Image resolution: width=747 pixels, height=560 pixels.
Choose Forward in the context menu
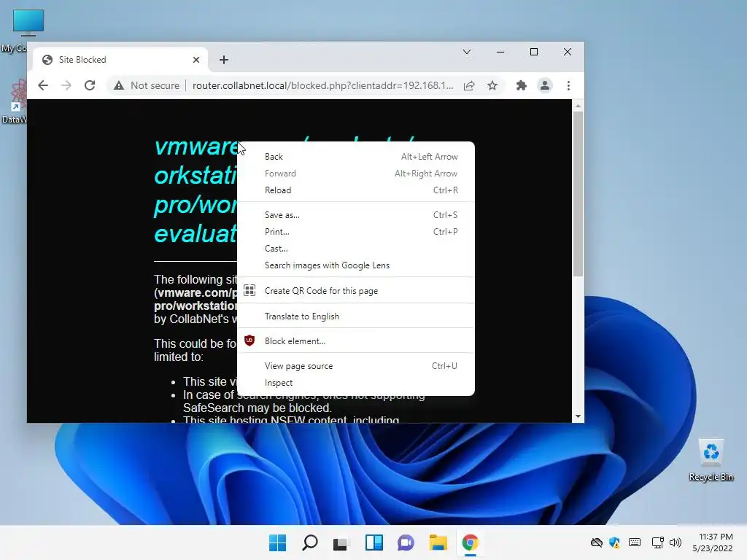click(x=356, y=174)
